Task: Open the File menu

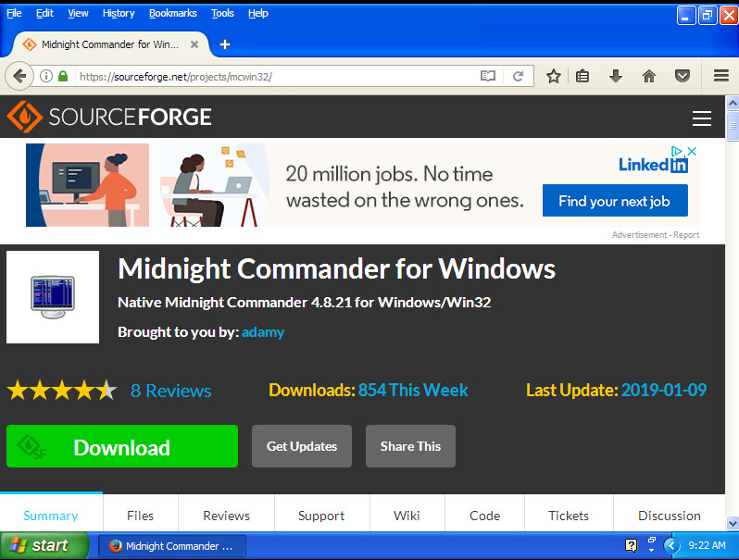Action: (14, 13)
